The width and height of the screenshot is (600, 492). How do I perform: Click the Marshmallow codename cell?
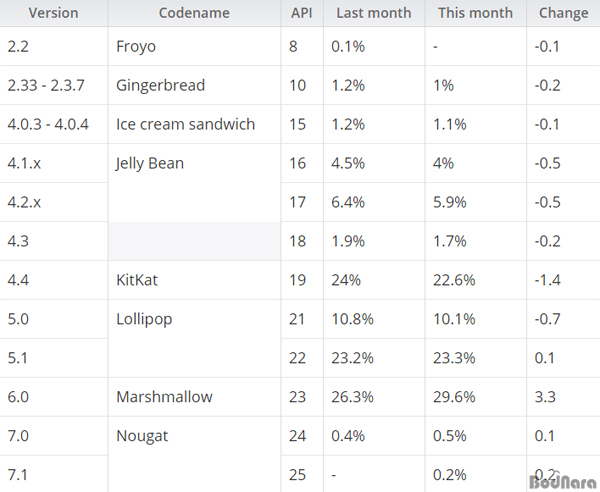194,397
